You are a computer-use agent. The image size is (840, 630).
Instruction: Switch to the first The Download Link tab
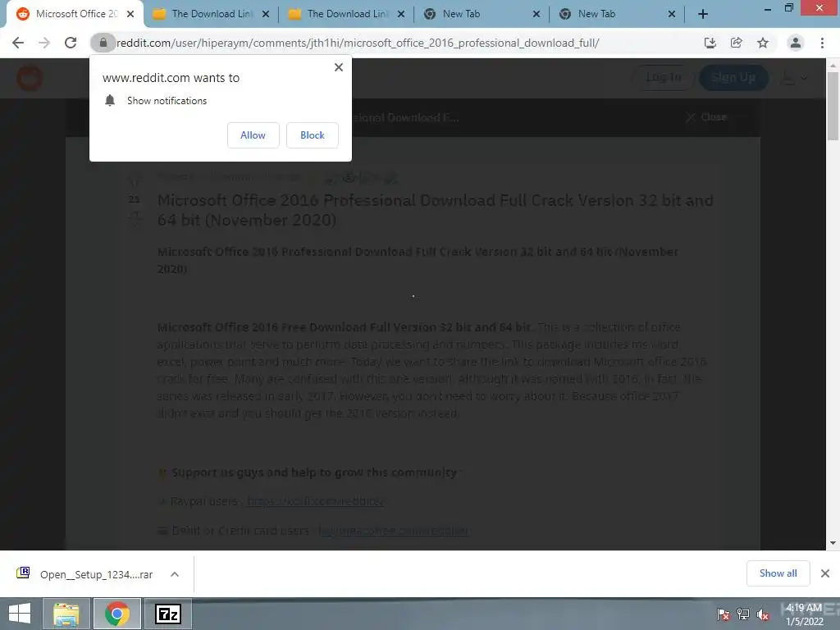click(x=211, y=14)
